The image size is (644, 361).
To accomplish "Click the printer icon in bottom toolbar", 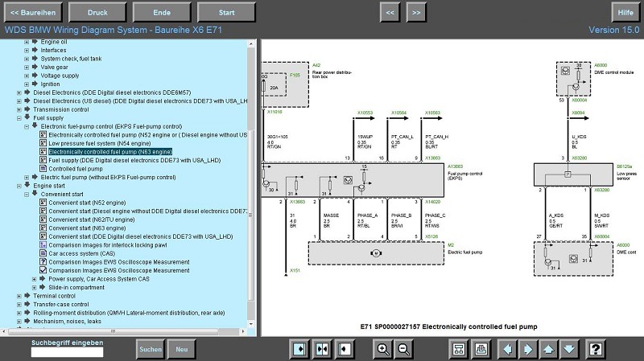I will pyautogui.click(x=479, y=349).
